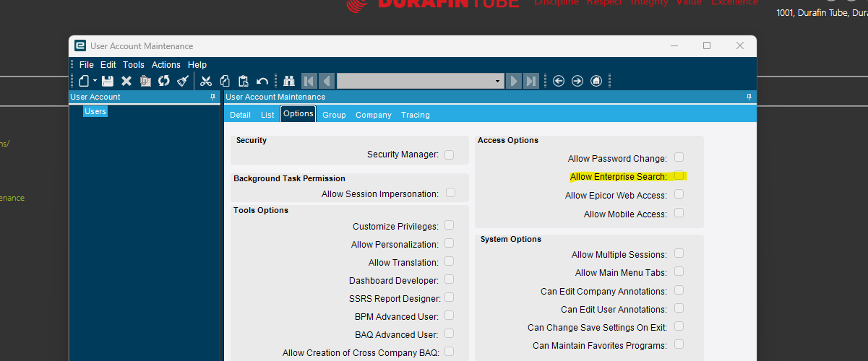Switch to the Group tab

click(x=334, y=115)
